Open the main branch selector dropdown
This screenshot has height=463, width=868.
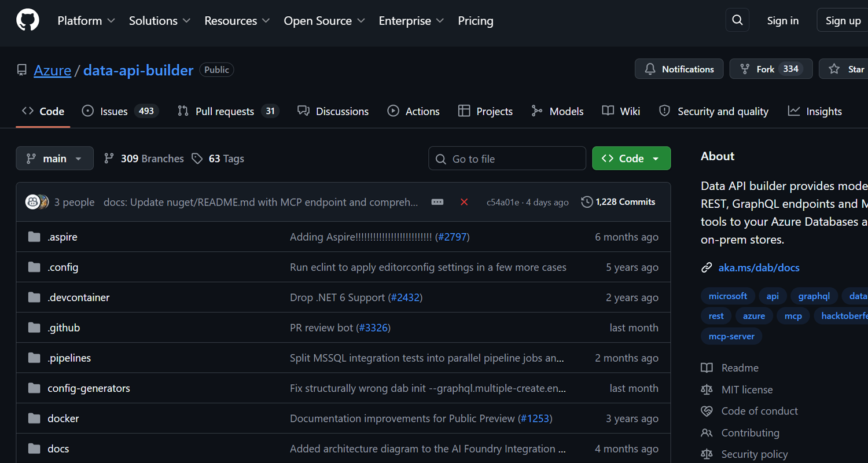click(55, 159)
